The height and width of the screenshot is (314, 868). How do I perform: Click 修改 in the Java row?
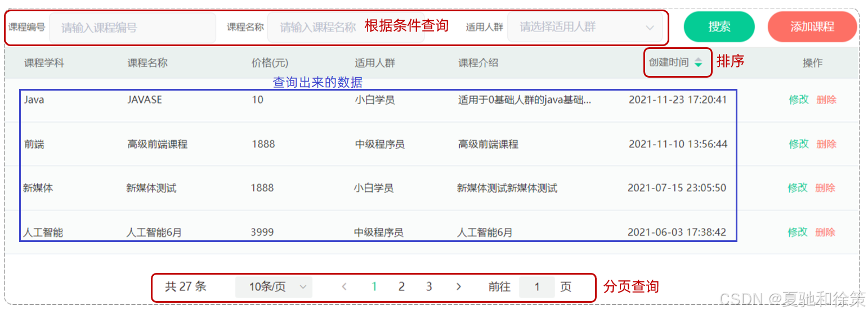pyautogui.click(x=798, y=100)
